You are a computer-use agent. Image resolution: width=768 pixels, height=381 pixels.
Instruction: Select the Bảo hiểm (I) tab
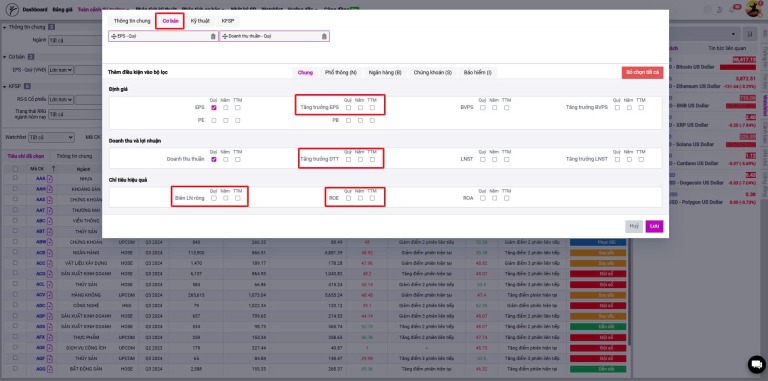pos(478,72)
